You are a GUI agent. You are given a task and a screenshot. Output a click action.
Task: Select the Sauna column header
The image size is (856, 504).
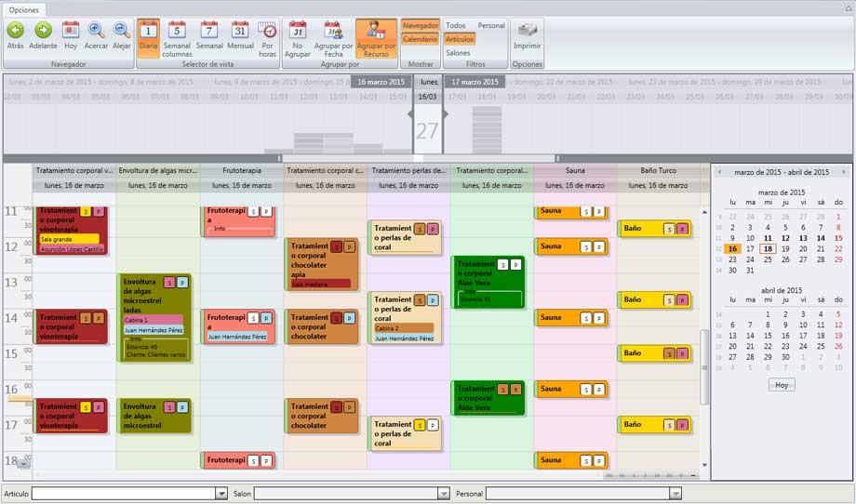[575, 171]
